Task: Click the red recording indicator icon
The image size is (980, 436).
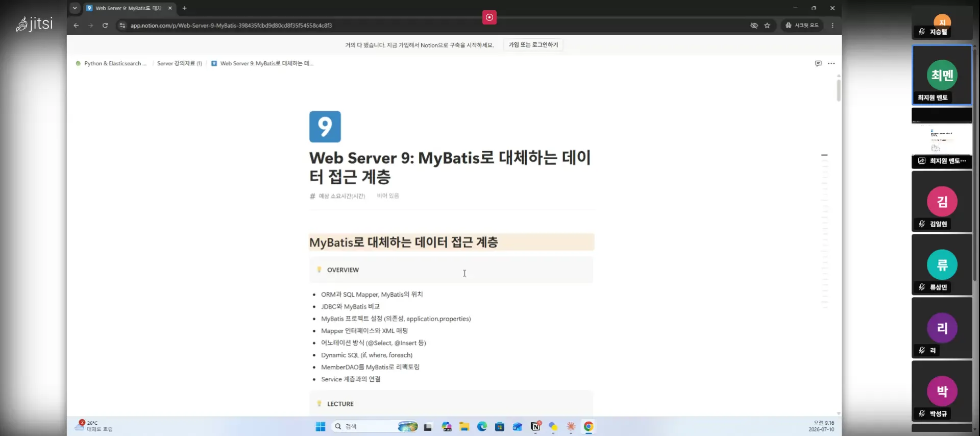Action: point(489,17)
